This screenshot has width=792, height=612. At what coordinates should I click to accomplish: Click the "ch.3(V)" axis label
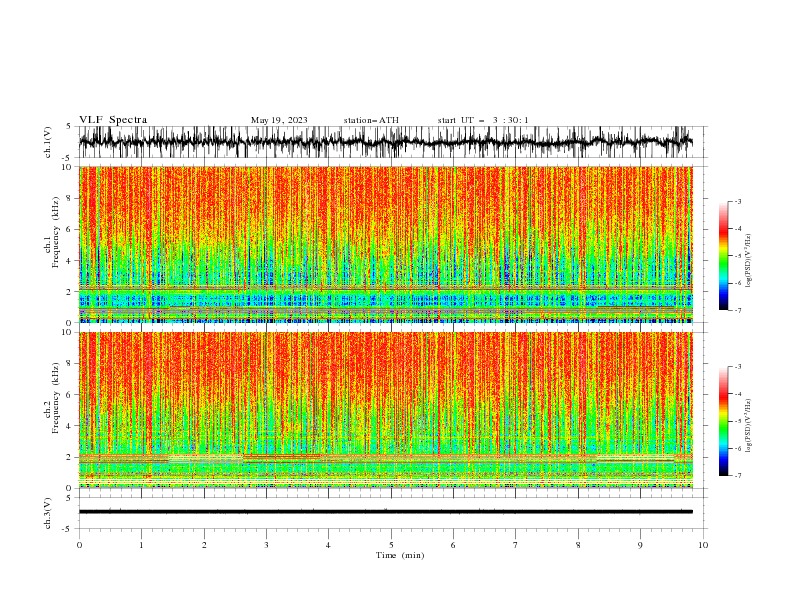pos(48,513)
